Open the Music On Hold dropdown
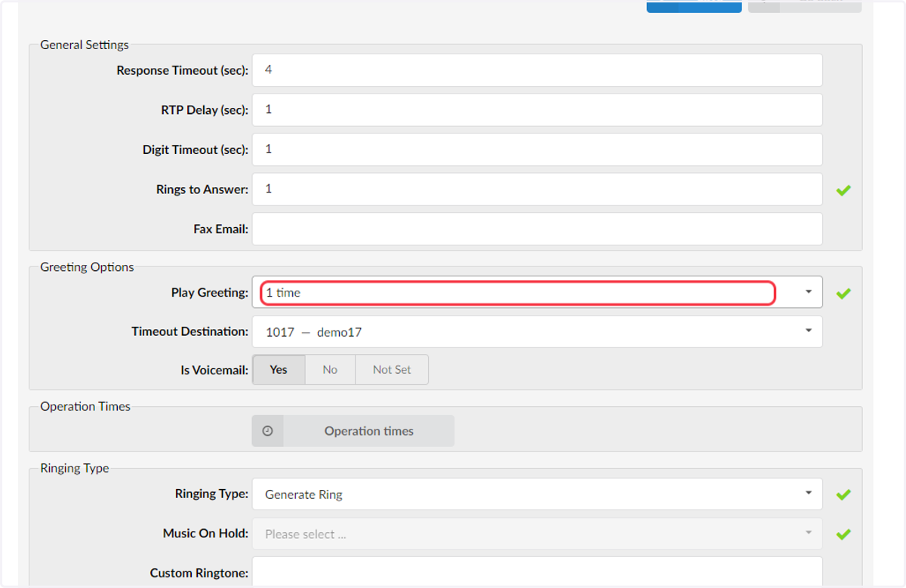The width and height of the screenshot is (906, 588). (x=537, y=534)
